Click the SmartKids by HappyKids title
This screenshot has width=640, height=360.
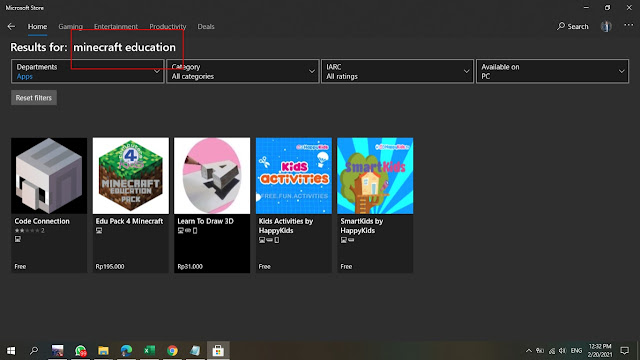click(362, 226)
